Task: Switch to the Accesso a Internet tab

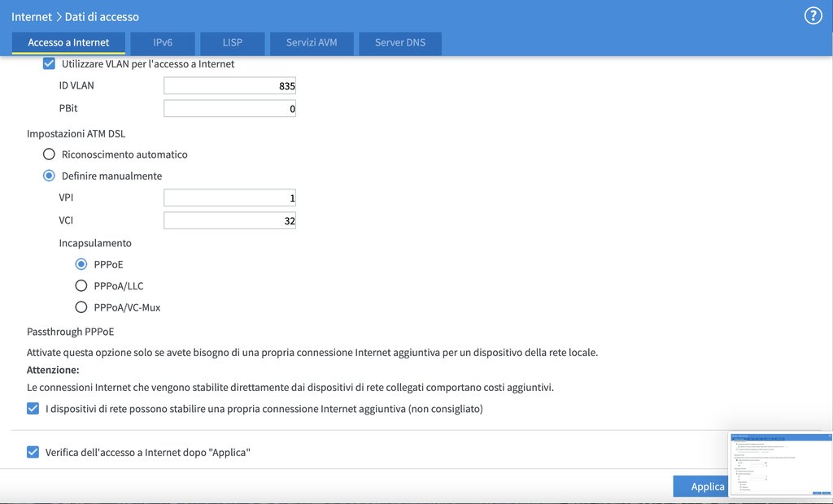Action: click(68, 43)
